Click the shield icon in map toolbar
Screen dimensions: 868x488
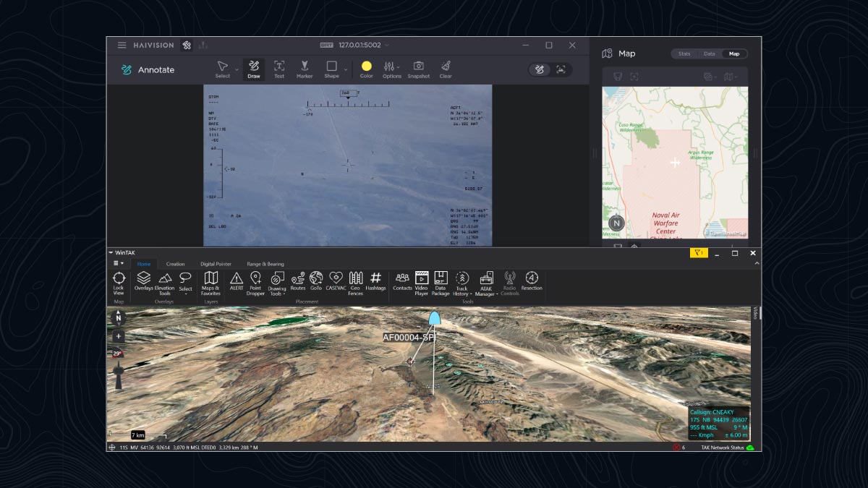tap(618, 76)
